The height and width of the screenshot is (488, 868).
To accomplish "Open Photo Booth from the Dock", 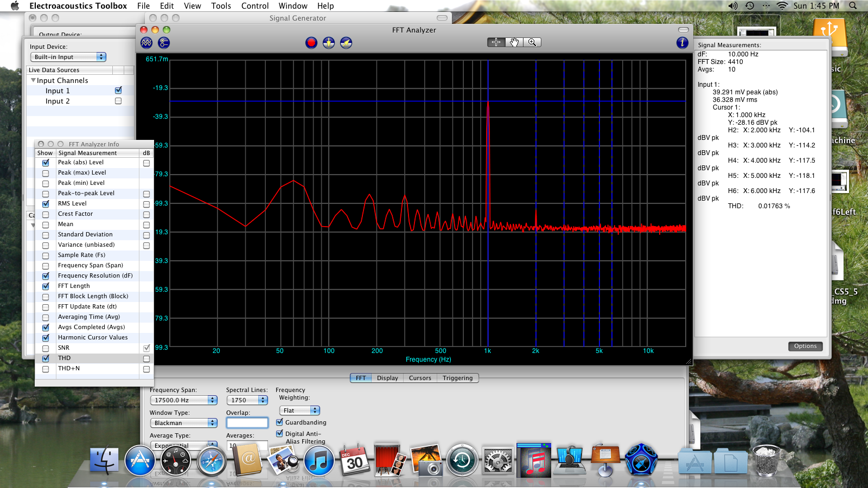I will coord(389,460).
